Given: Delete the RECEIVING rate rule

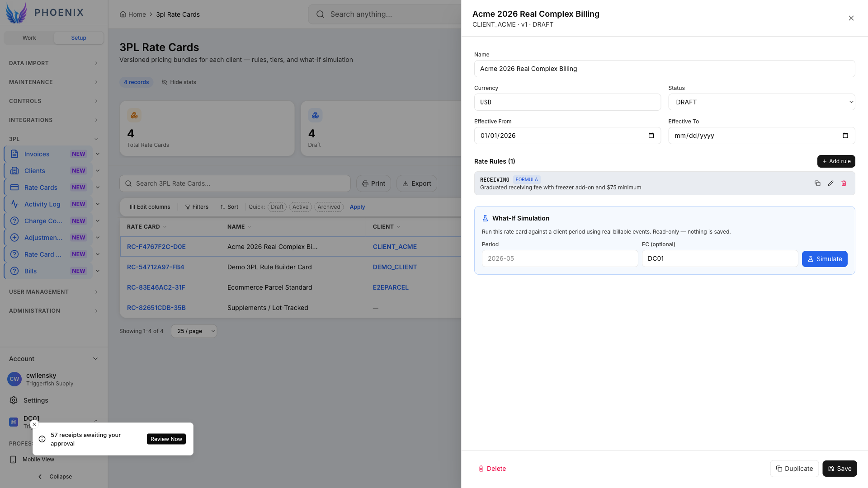Looking at the screenshot, I should 844,183.
